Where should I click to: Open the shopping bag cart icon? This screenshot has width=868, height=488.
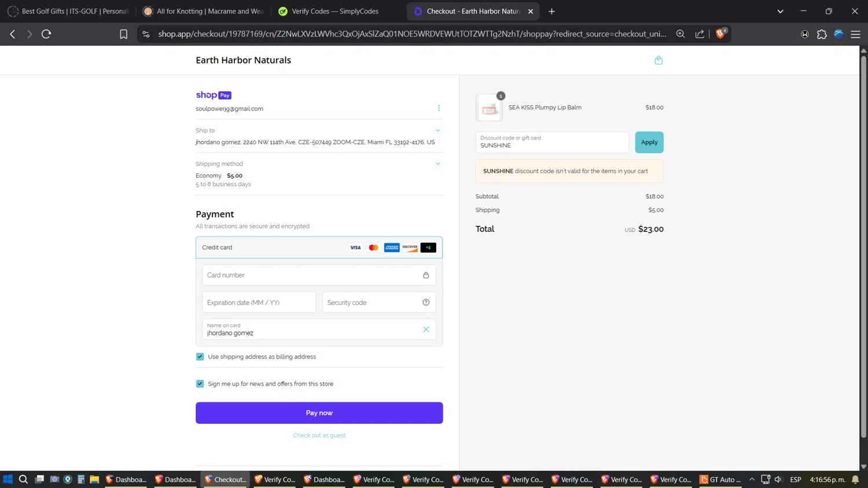pyautogui.click(x=659, y=60)
